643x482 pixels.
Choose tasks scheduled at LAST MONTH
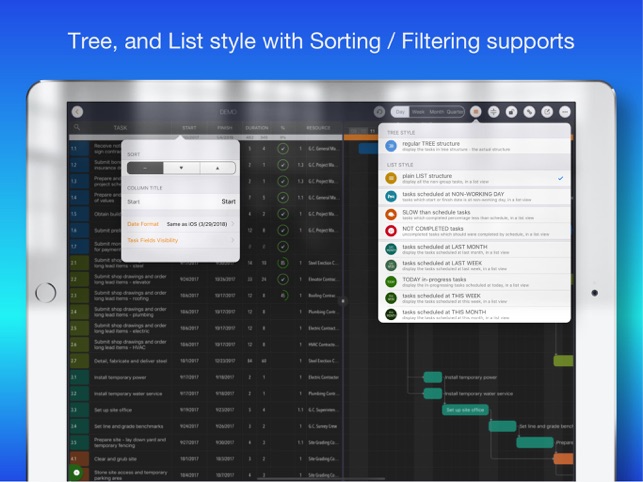[474, 249]
